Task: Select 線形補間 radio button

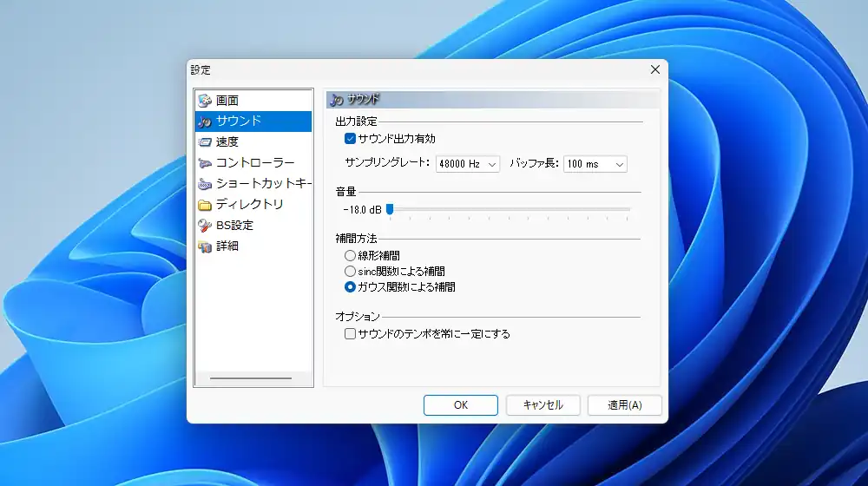Action: point(350,256)
